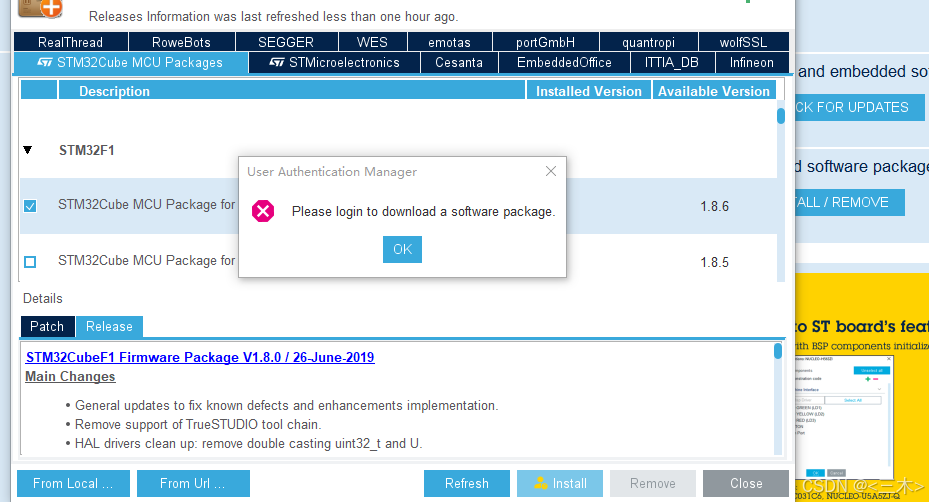Select STM32Cube MCU Packages tab
Image resolution: width=929 pixels, height=502 pixels.
pyautogui.click(x=130, y=62)
